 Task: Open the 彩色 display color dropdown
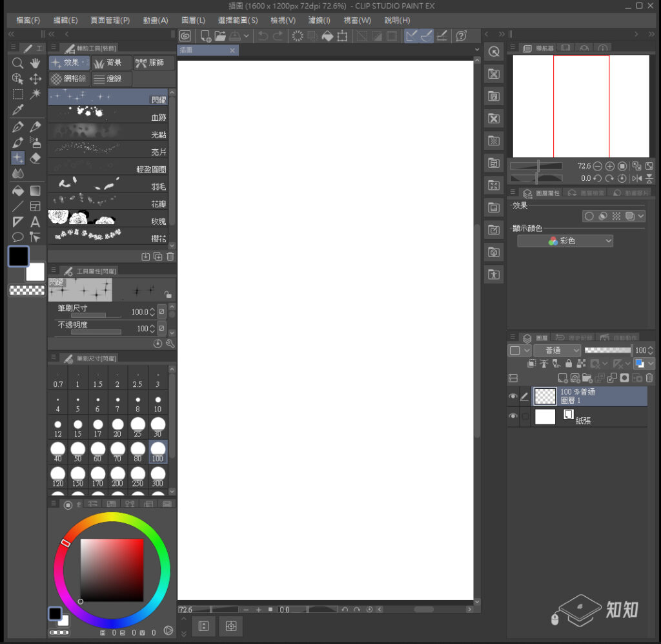click(565, 241)
